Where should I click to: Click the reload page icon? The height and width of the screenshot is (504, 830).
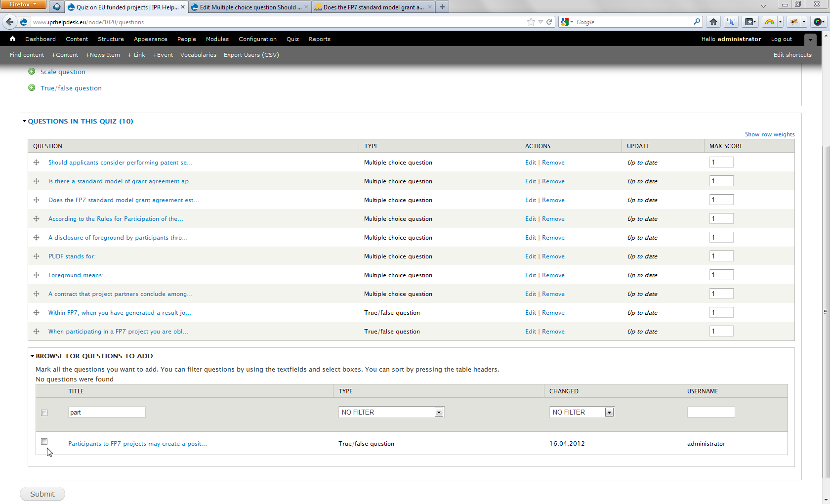(549, 22)
